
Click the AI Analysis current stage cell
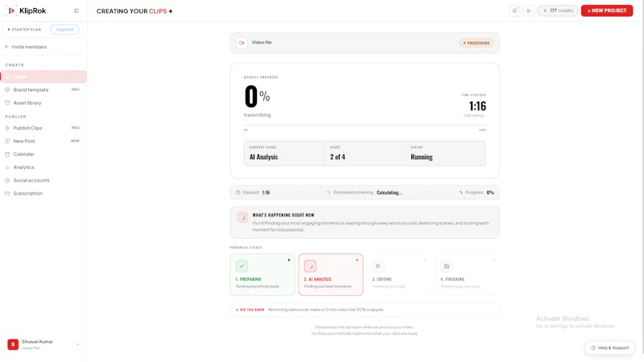pos(284,154)
